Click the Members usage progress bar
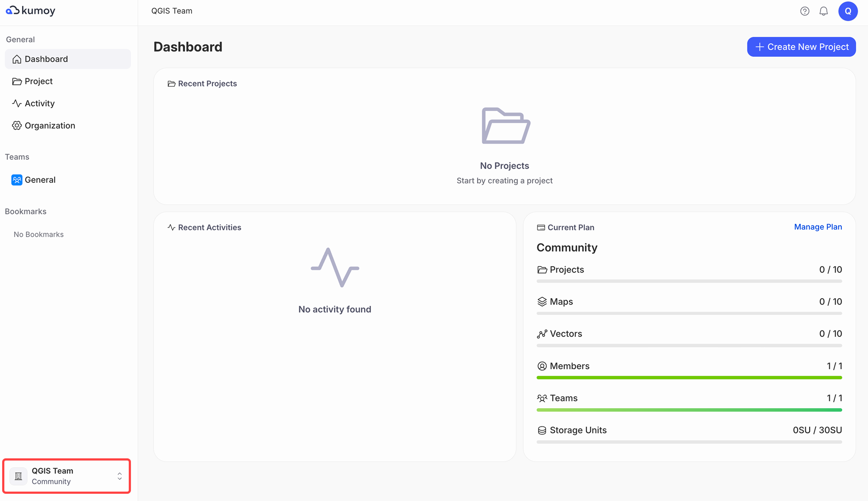This screenshot has height=501, width=868. 689,378
